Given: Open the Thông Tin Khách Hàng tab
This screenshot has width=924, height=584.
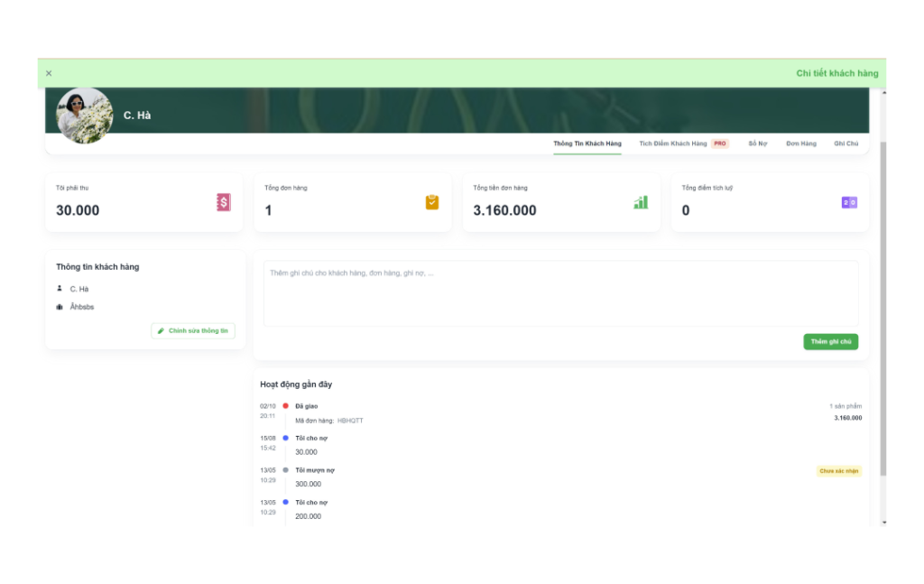Looking at the screenshot, I should click(587, 144).
